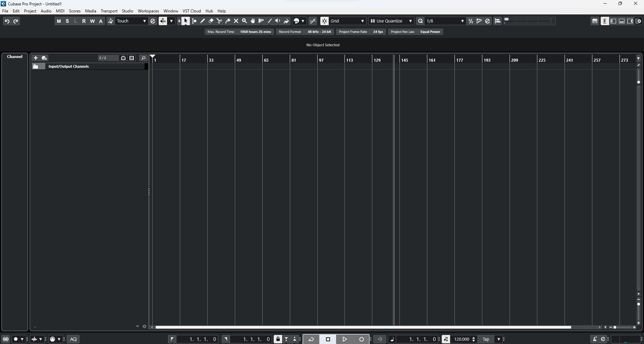Click the Tap tempo button

[x=486, y=339]
